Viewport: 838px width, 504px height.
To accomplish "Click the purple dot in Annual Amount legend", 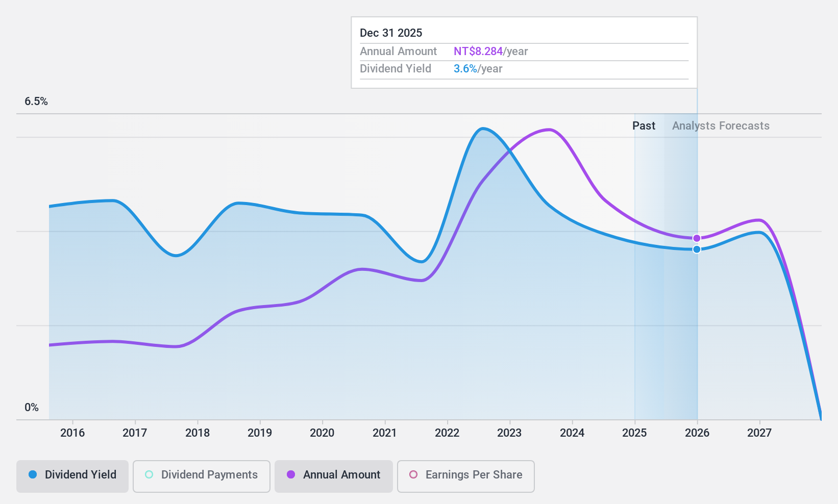I will click(x=291, y=474).
